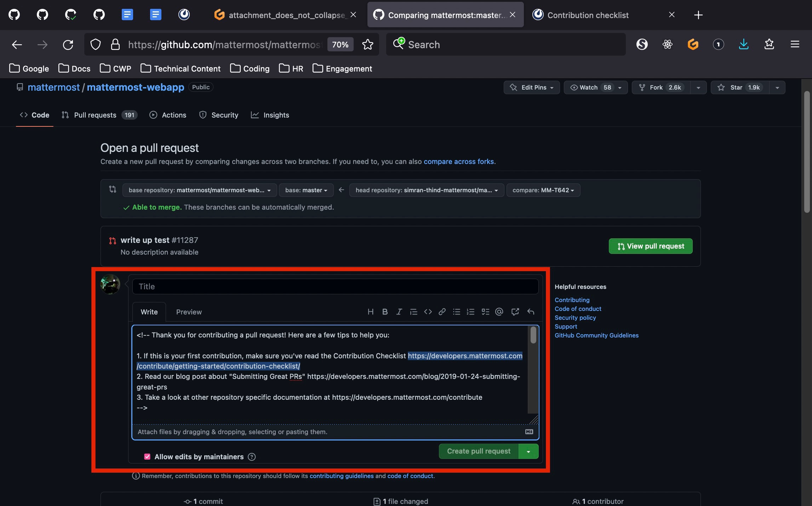Click the pull request Title field
This screenshot has width=812, height=506.
click(x=335, y=286)
